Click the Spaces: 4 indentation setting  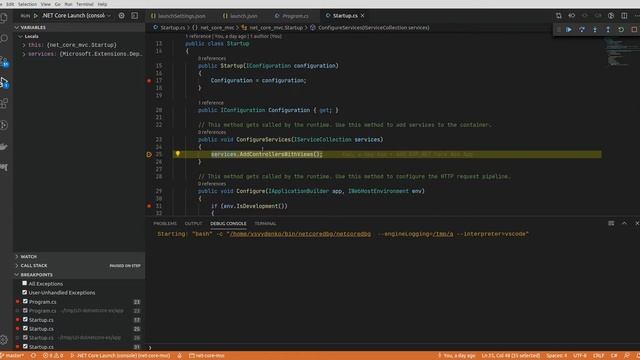pos(556,356)
